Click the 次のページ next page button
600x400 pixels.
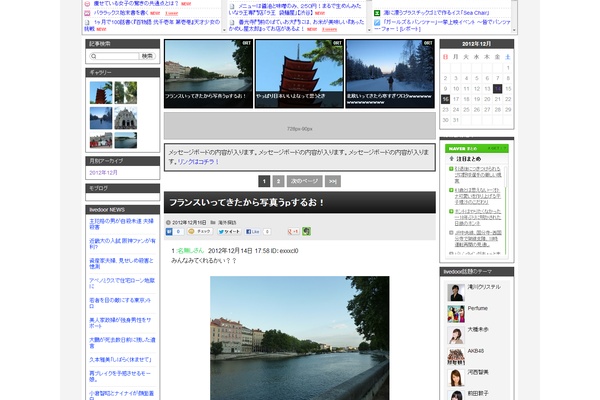coord(305,181)
